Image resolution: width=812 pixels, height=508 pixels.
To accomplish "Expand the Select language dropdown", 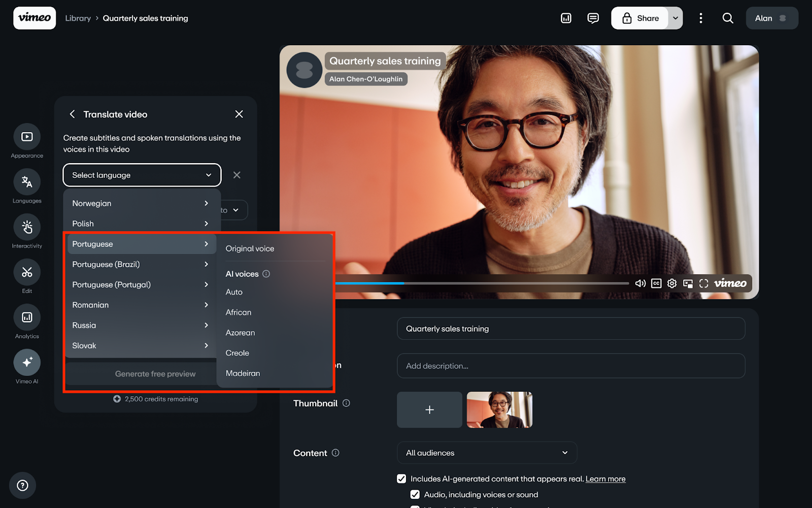I will 142,175.
